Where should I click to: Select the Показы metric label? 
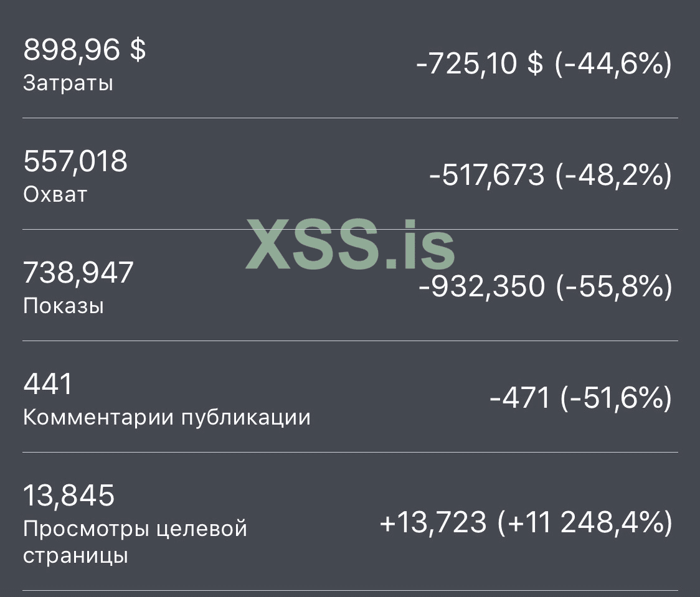63,306
